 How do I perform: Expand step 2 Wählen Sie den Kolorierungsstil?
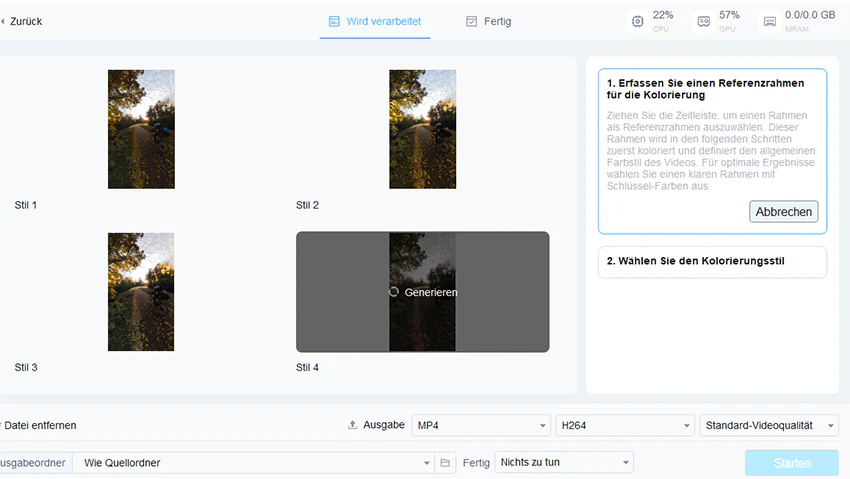[x=712, y=262]
